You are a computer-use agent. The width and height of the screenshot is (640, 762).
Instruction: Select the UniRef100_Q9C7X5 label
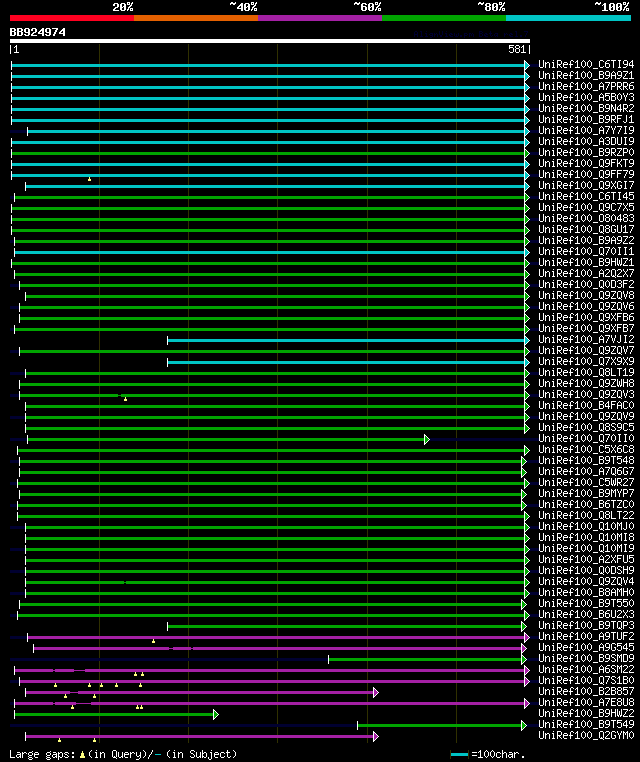[x=586, y=208]
